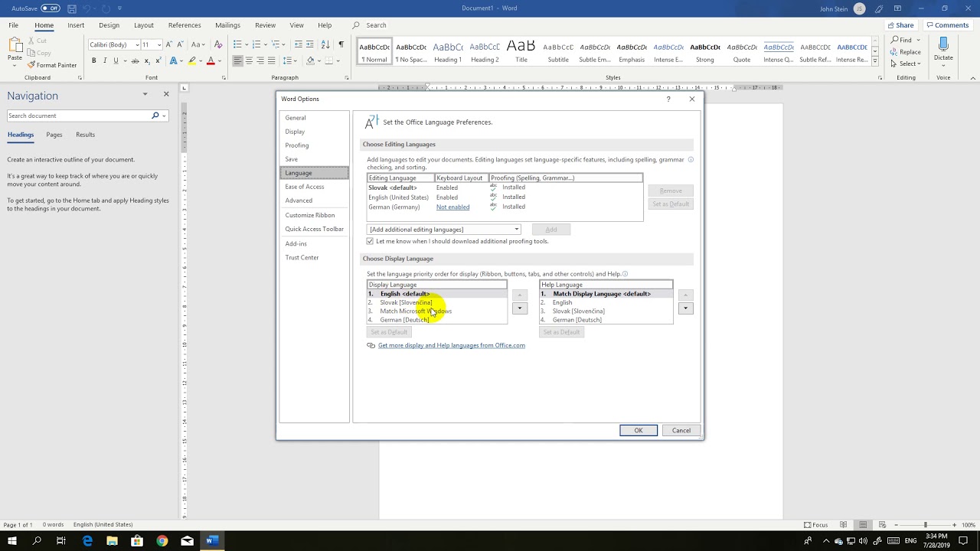Click the Word Options help question mark
The width and height of the screenshot is (980, 551).
(668, 99)
